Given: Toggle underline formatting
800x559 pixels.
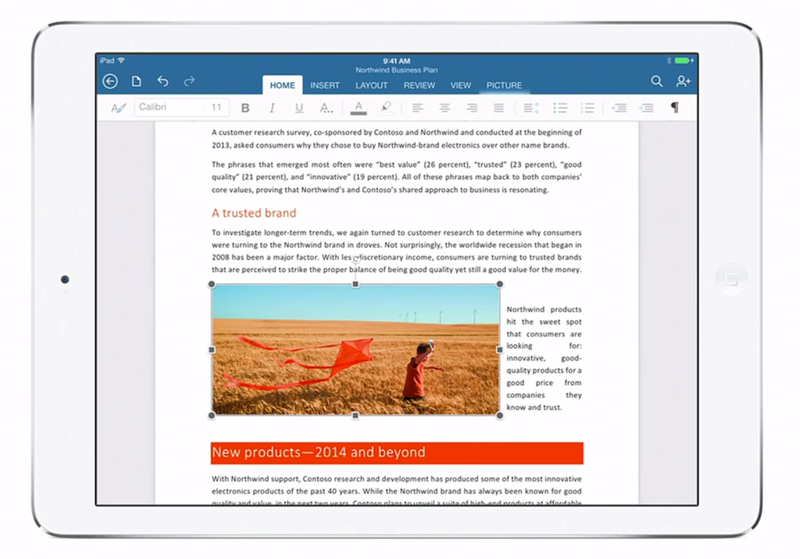Looking at the screenshot, I should click(299, 108).
